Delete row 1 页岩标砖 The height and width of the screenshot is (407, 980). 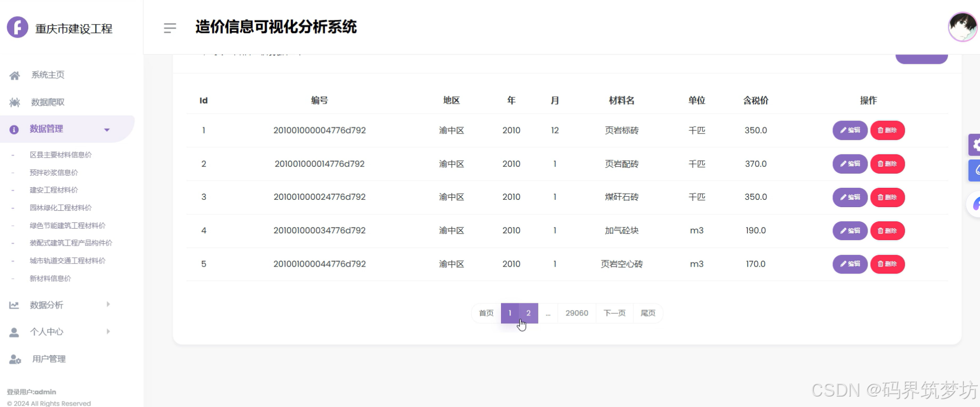click(887, 130)
